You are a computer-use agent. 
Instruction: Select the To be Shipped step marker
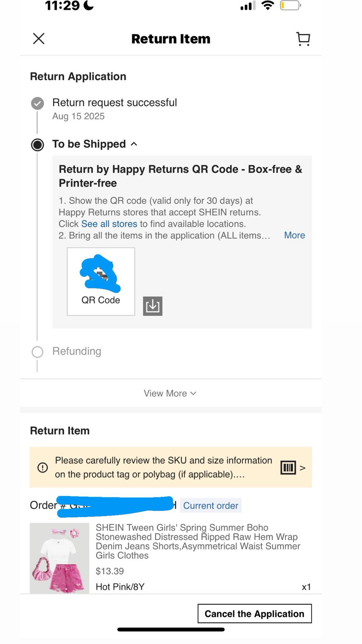pyautogui.click(x=37, y=145)
